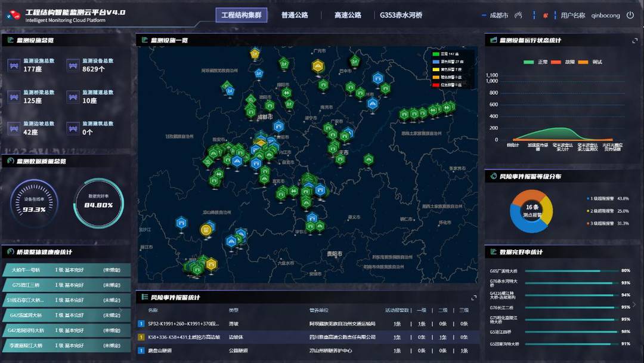The height and width of the screenshot is (363, 644).
Task: Click the arrow right of 数据完好率统计 list
Action: pos(634,304)
